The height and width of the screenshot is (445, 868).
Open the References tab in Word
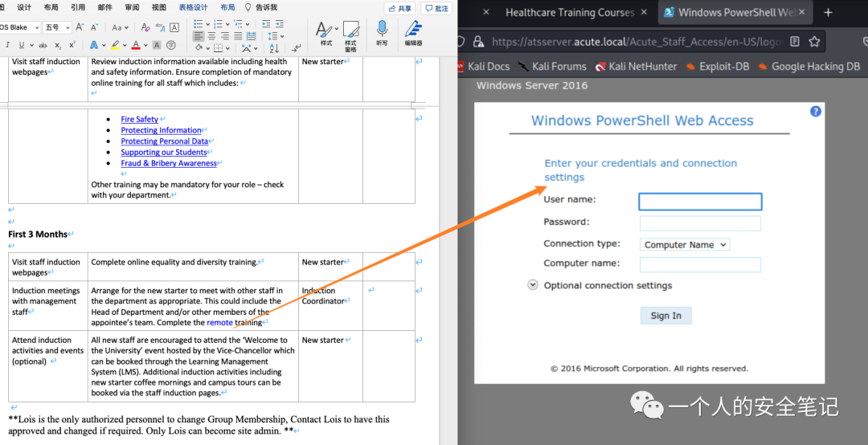(78, 7)
